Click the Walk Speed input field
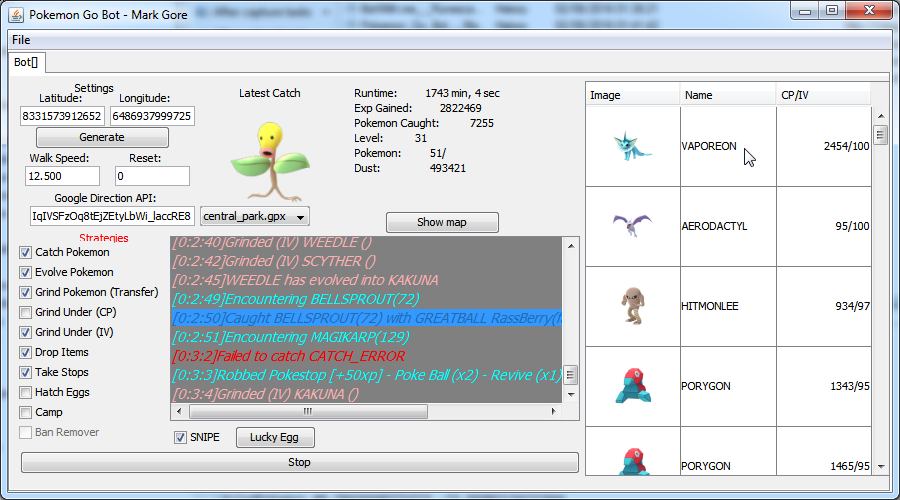 coord(62,176)
